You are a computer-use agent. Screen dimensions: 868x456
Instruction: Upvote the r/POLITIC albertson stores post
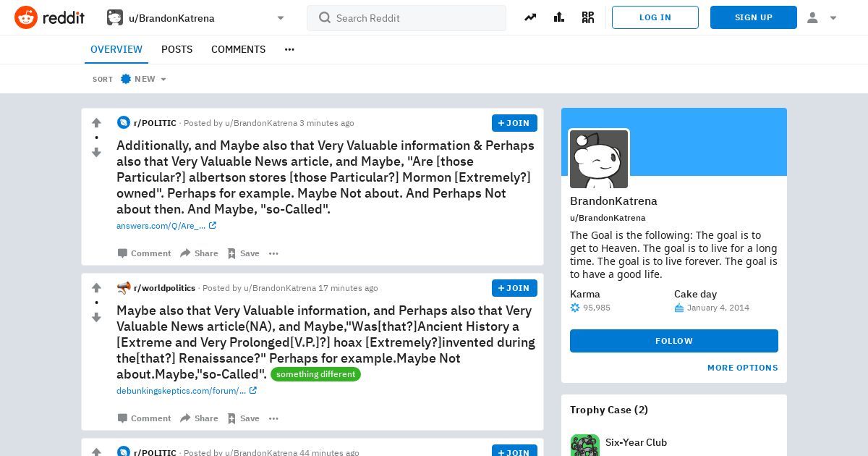96,123
